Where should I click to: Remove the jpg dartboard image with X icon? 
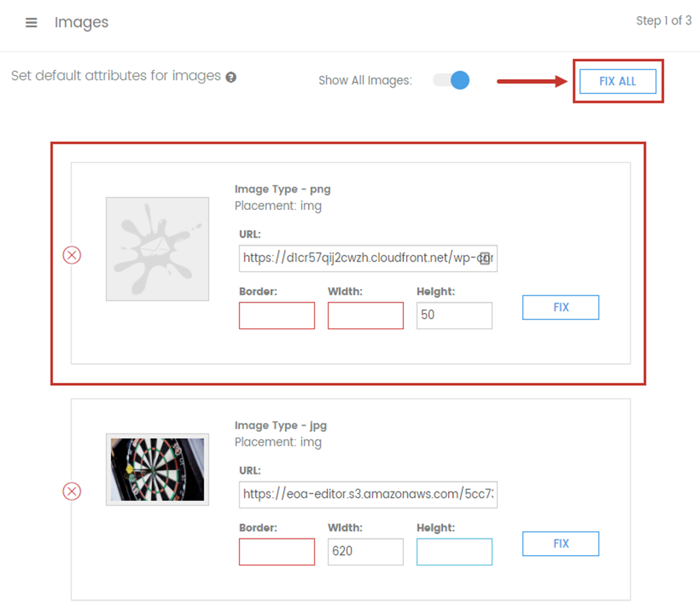pos(72,491)
